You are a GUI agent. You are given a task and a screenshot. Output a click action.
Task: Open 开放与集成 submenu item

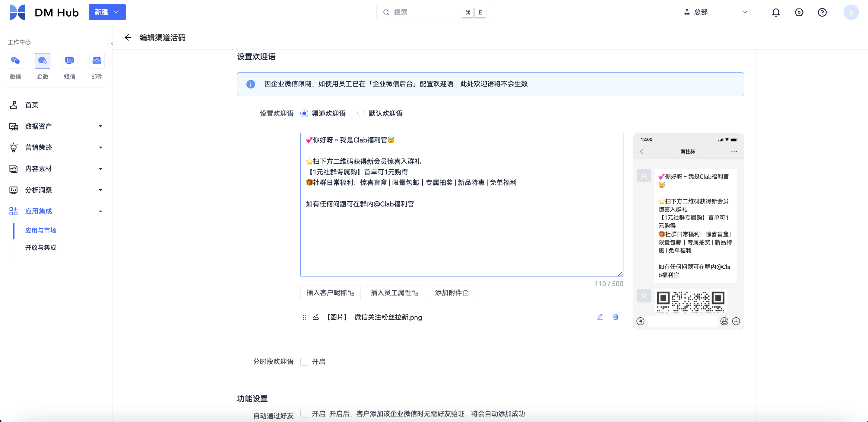point(40,248)
